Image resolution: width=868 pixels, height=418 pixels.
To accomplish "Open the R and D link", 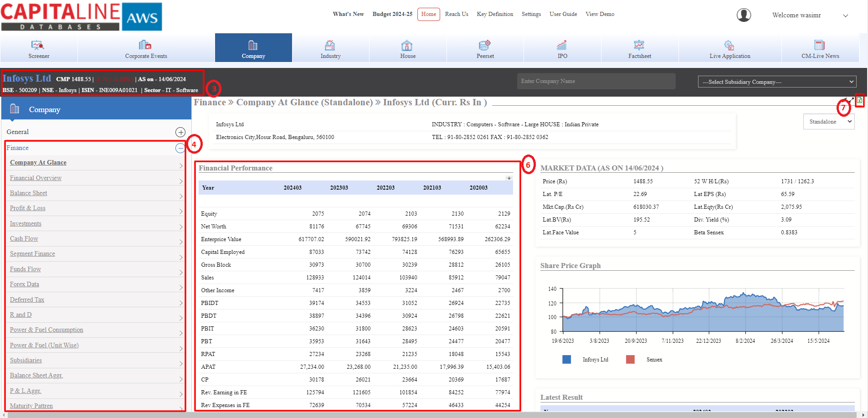I will coord(21,315).
